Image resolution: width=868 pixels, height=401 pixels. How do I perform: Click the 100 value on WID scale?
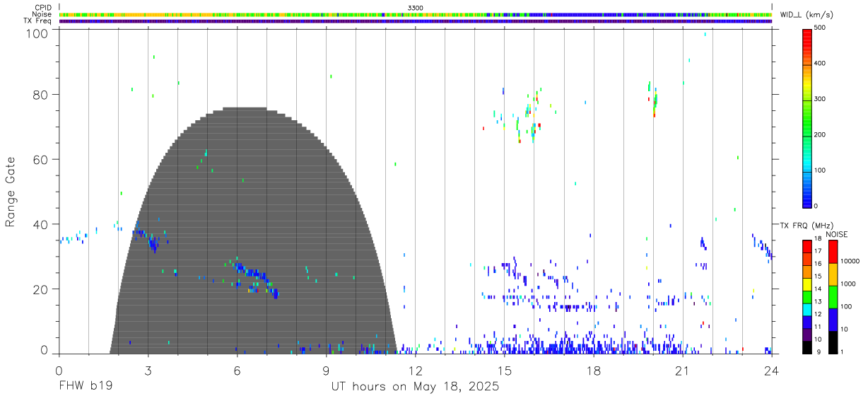tap(820, 170)
